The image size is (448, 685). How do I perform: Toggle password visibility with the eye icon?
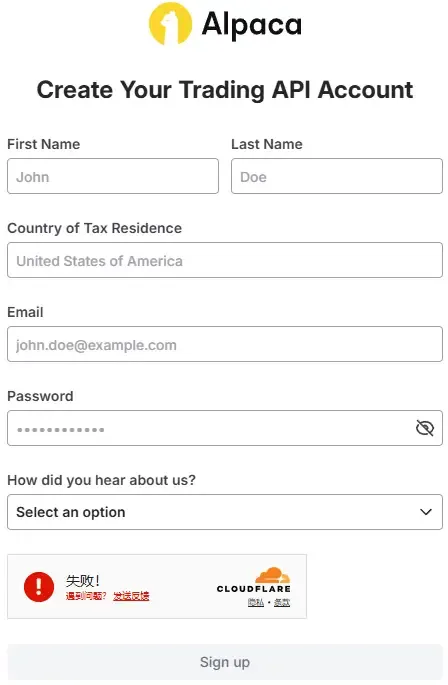(424, 428)
